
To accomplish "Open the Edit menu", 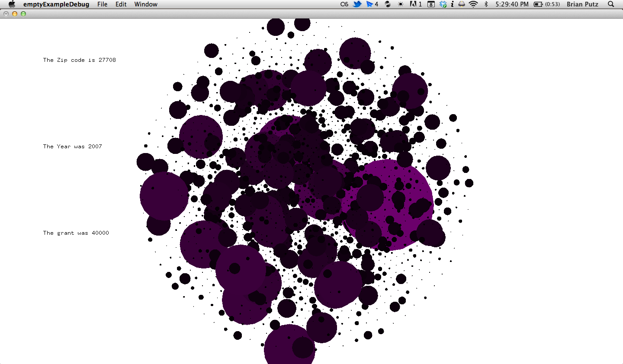I will tap(121, 4).
